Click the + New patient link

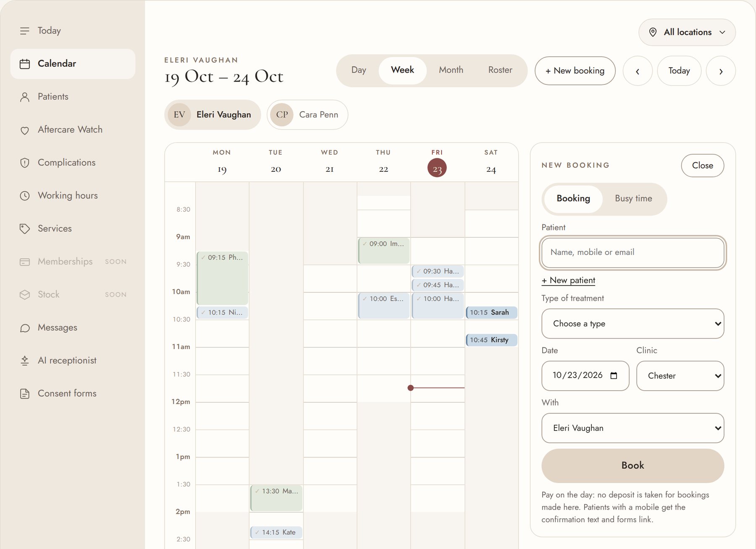(x=568, y=280)
